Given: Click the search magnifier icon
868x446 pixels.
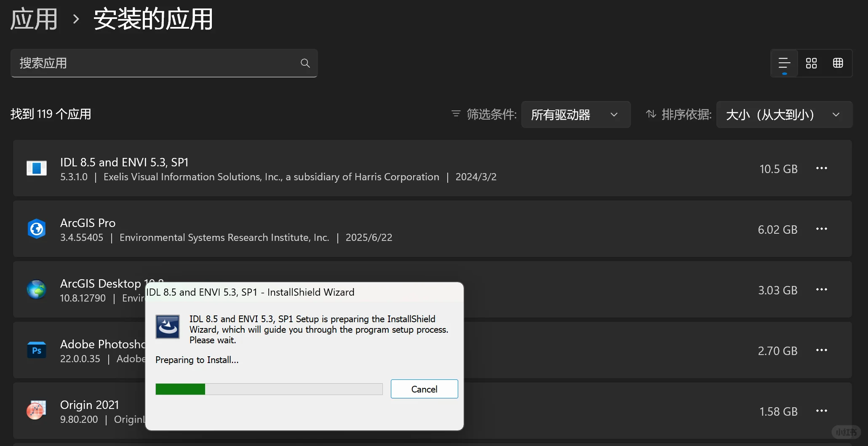Looking at the screenshot, I should (x=305, y=63).
